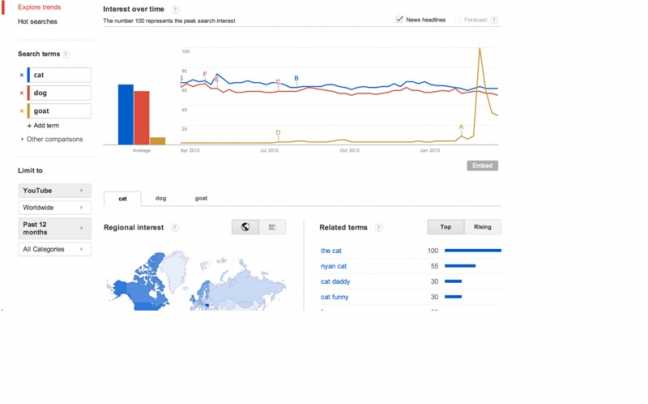Remove the cat search term
Image resolution: width=648 pixels, height=404 pixels.
click(x=21, y=75)
